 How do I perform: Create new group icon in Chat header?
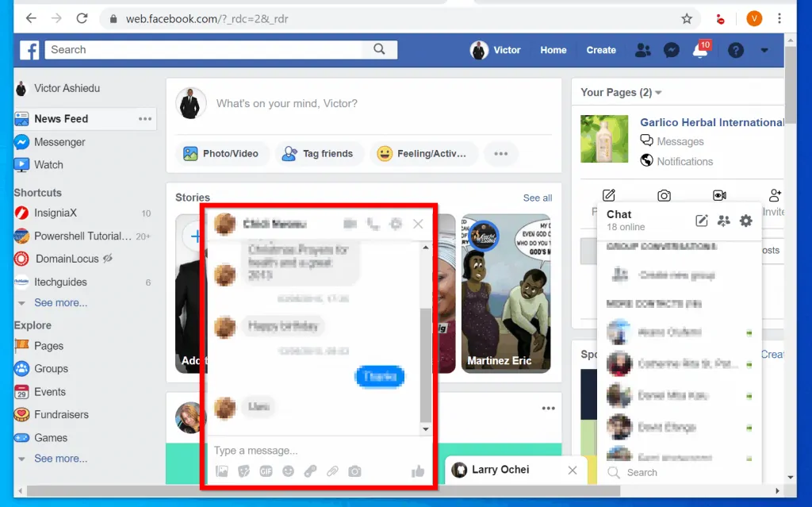click(x=723, y=221)
